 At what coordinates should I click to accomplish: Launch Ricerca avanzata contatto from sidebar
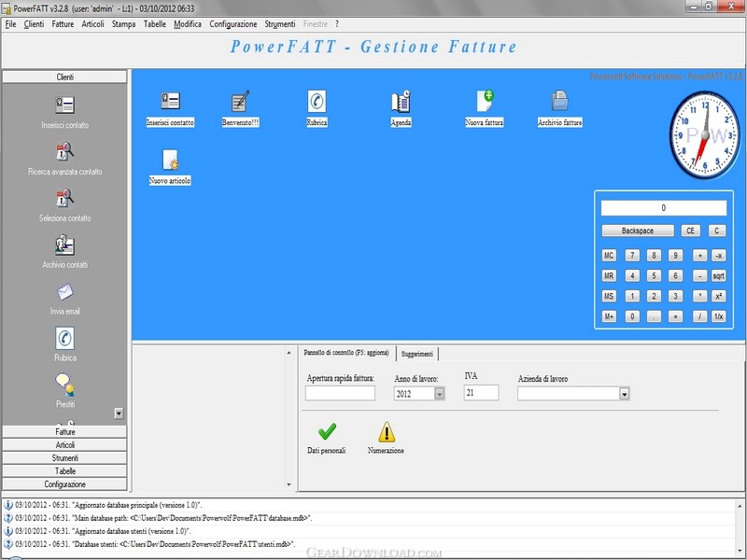coord(64,151)
